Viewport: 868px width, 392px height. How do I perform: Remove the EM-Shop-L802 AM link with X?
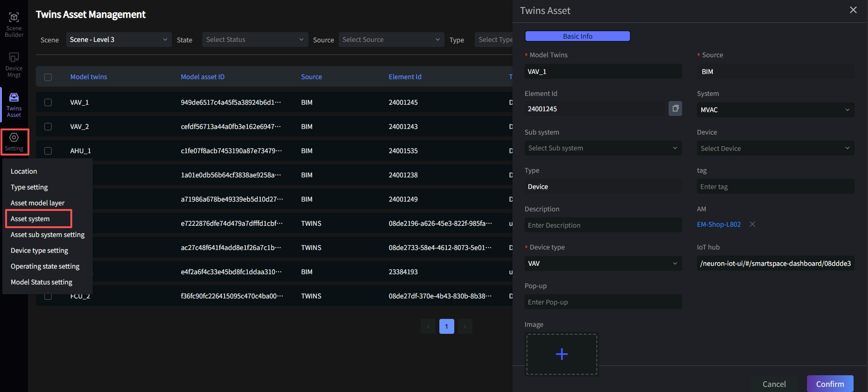[752, 224]
